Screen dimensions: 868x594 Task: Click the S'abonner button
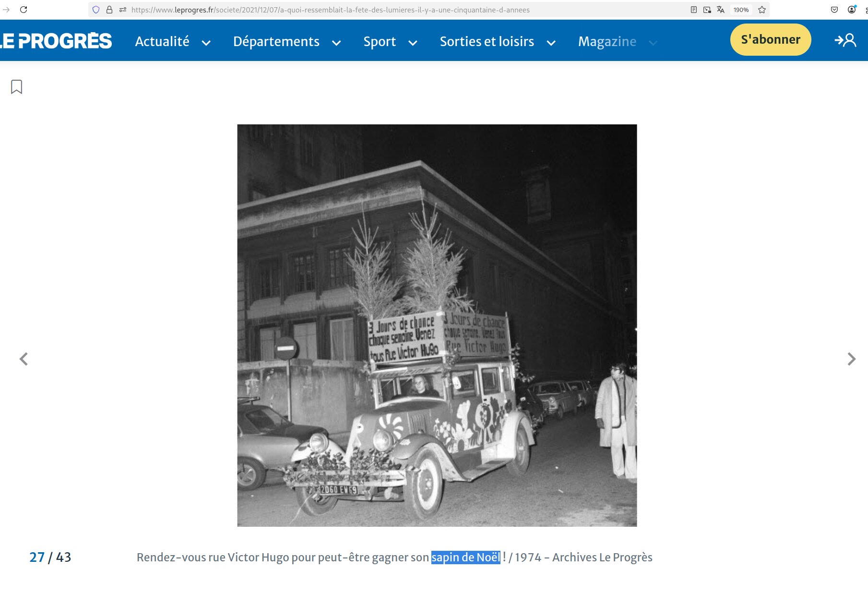770,40
